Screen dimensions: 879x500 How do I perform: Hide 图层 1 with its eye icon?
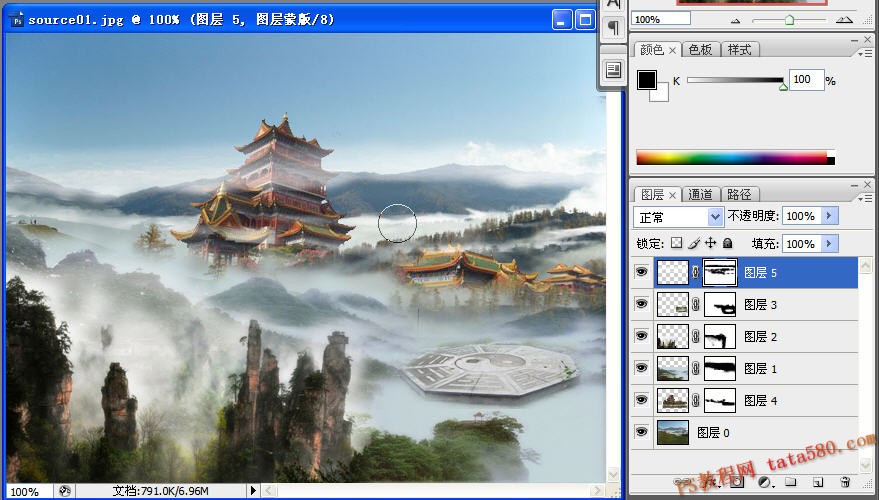(641, 368)
